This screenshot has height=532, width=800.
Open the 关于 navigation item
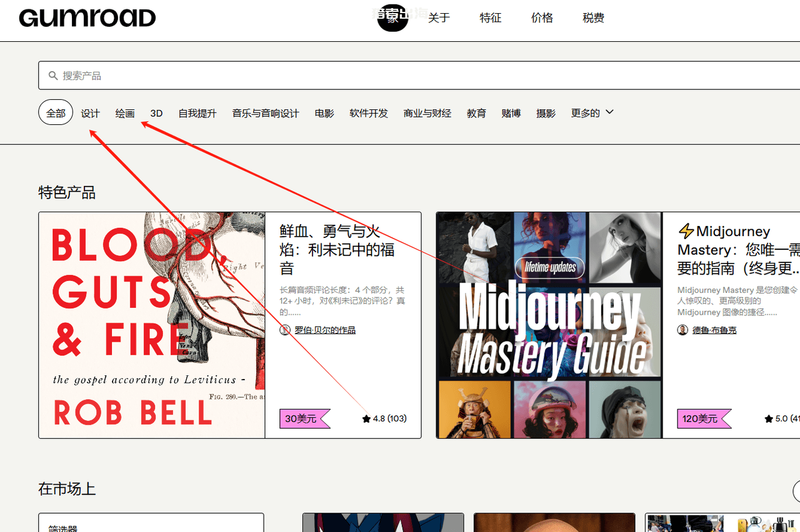[x=439, y=18]
